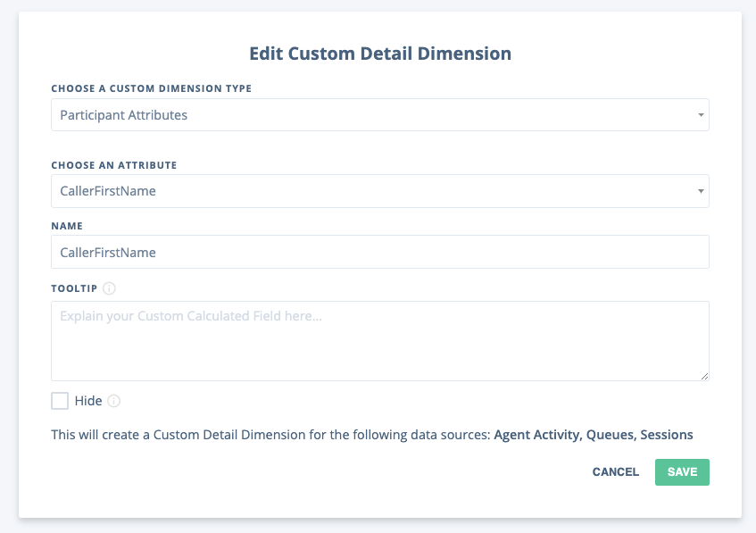This screenshot has height=533, width=756.
Task: Open the custom dimension type dropdown
Action: pyautogui.click(x=380, y=115)
